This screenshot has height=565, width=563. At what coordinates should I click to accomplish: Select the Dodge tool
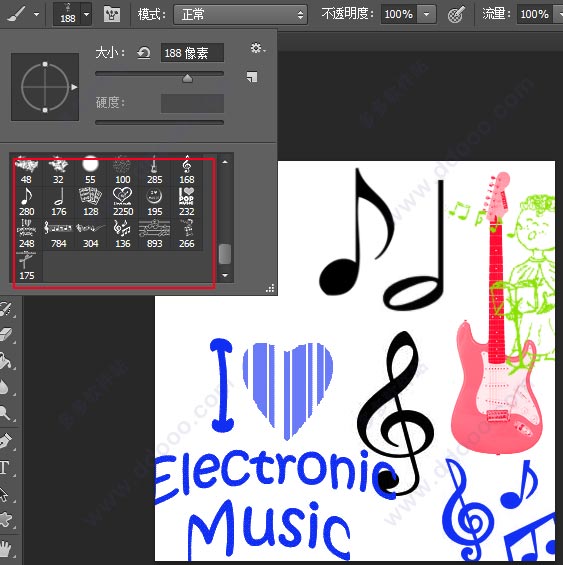click(x=6, y=413)
